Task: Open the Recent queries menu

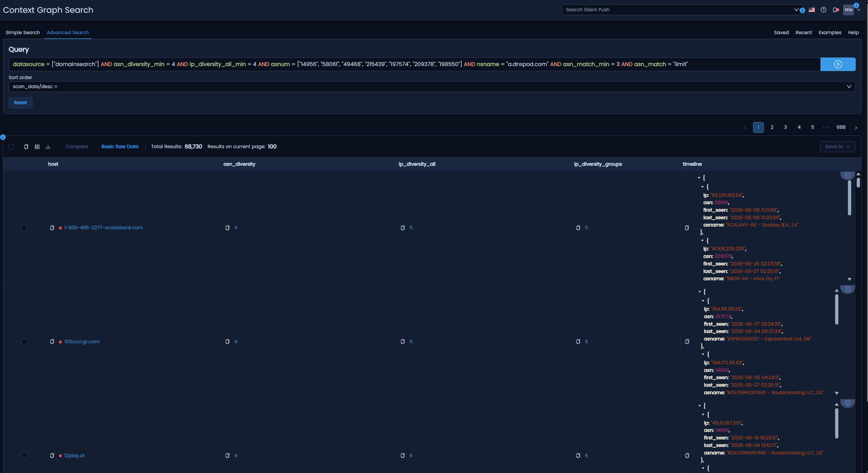Action: (x=803, y=33)
